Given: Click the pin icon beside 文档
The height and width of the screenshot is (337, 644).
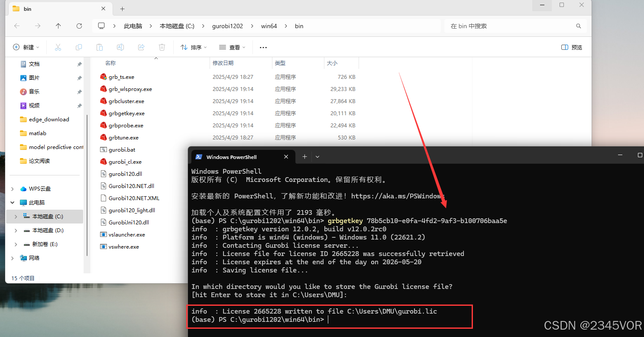Looking at the screenshot, I should pyautogui.click(x=79, y=64).
